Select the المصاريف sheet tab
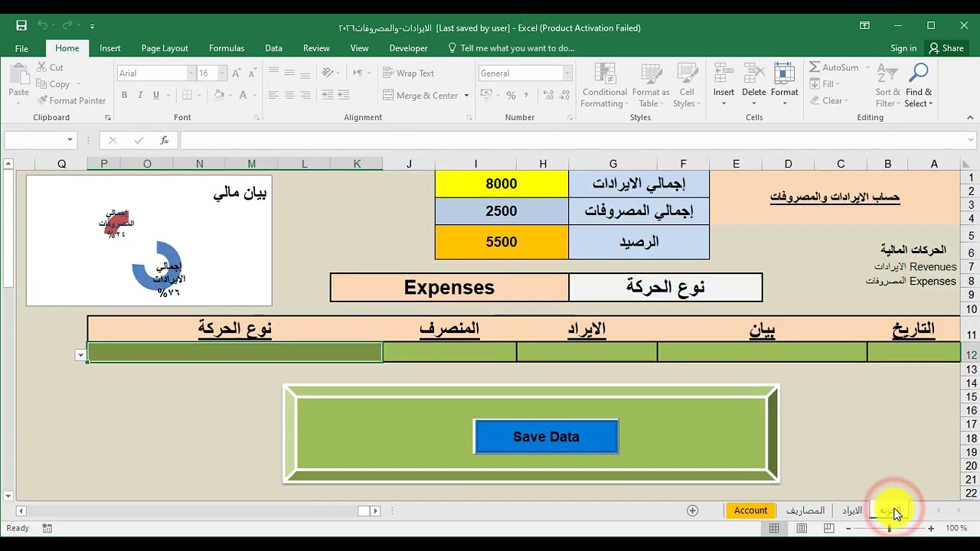980x551 pixels. click(805, 510)
